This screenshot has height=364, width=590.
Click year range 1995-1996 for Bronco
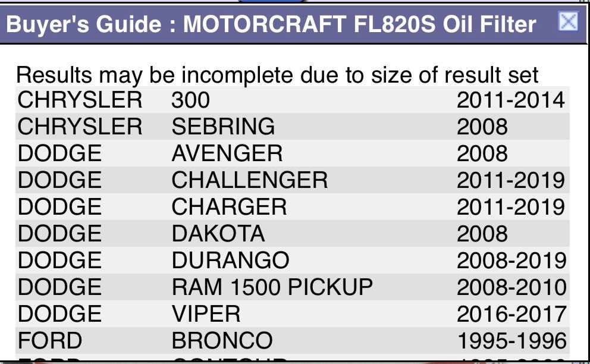tap(511, 341)
